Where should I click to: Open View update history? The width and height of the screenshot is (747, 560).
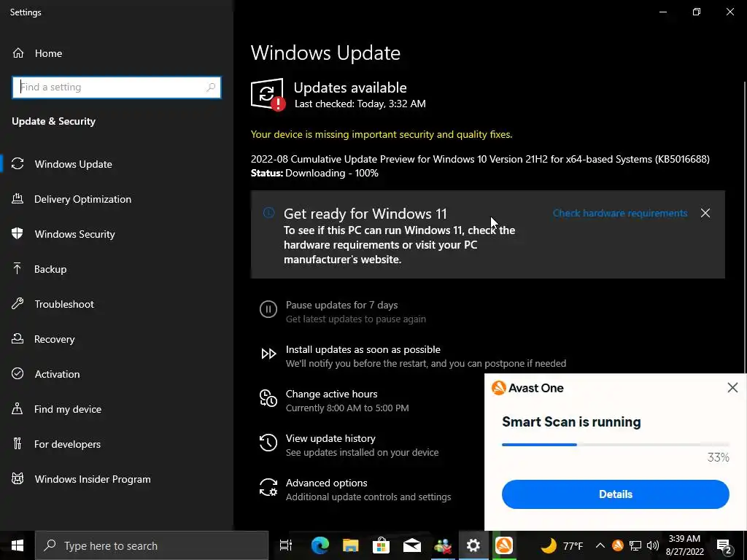coord(349,445)
